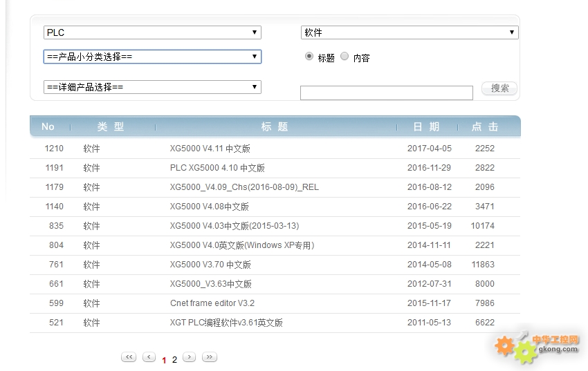The image size is (588, 371).
Task: Click date 2016-08-12
Action: [x=430, y=187]
